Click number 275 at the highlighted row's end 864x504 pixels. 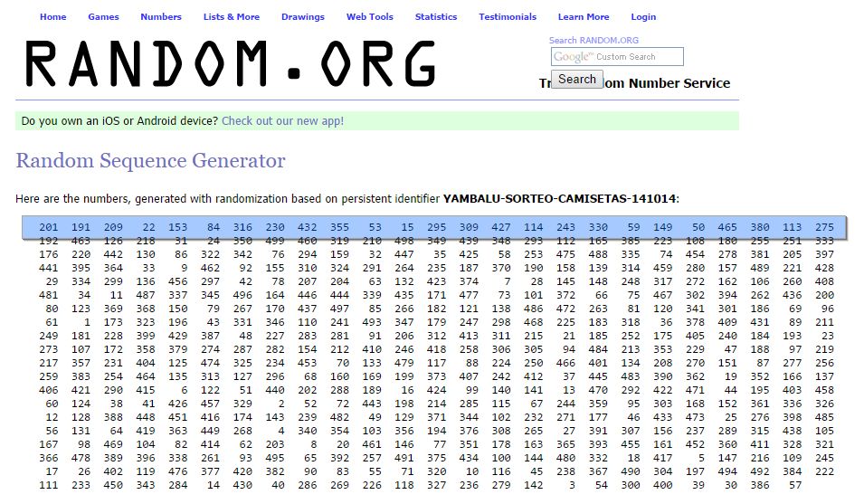click(824, 227)
